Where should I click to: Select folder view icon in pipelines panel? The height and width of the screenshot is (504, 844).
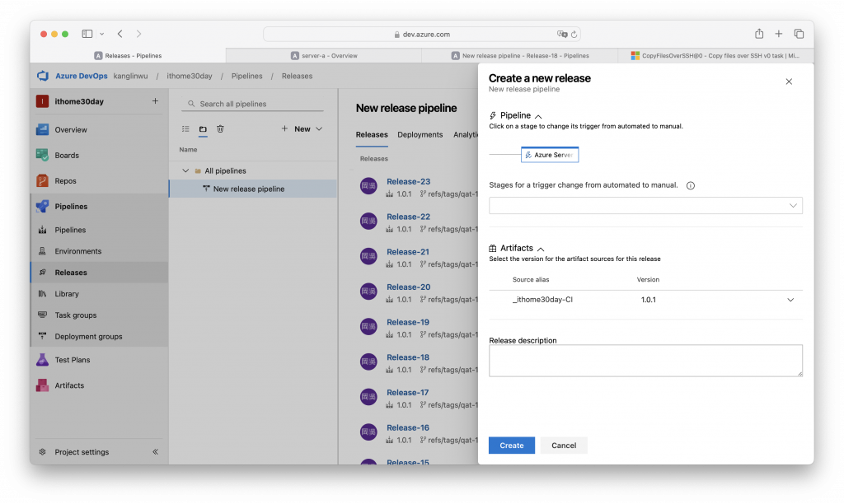click(x=203, y=129)
